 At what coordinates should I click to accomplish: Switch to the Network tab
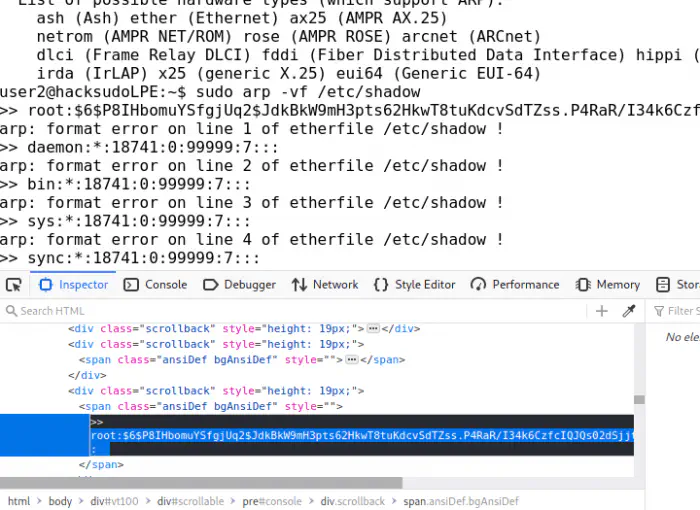[x=325, y=285]
